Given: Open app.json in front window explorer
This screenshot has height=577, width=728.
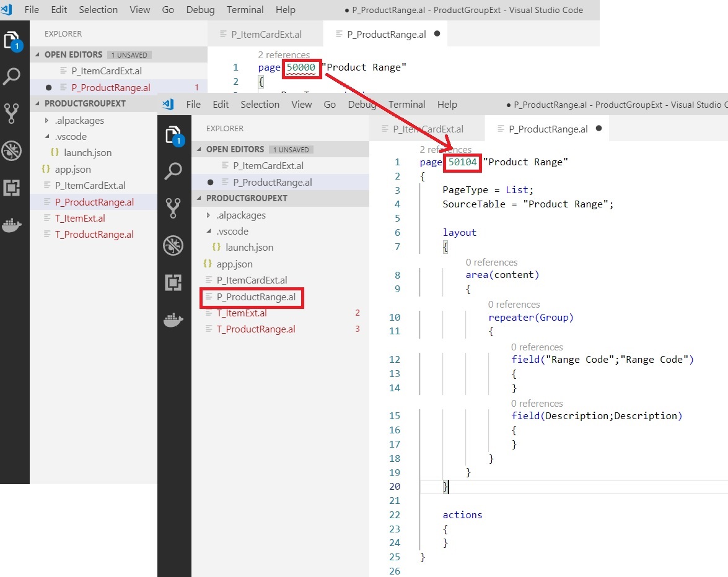Looking at the screenshot, I should (x=234, y=264).
